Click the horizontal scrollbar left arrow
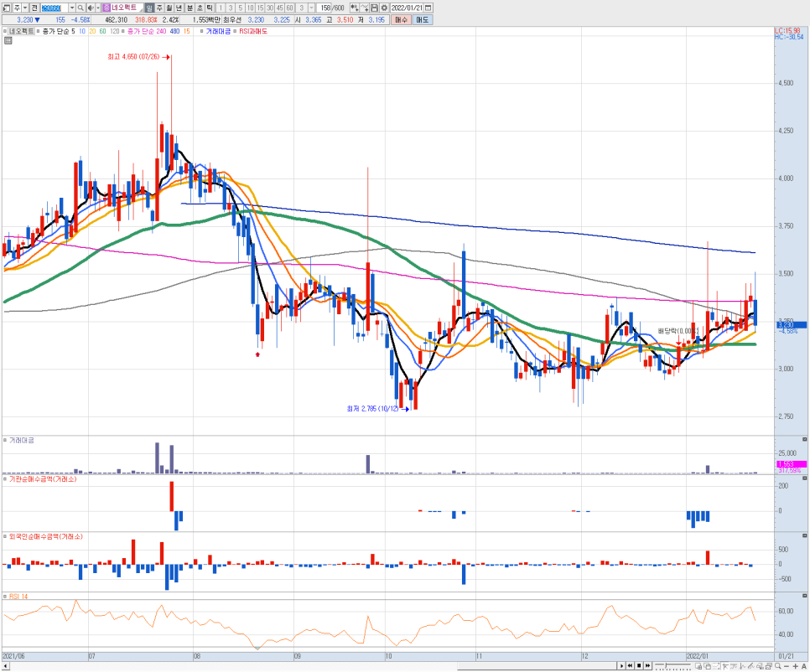Image resolution: width=810 pixels, height=672 pixels. click(x=5, y=666)
